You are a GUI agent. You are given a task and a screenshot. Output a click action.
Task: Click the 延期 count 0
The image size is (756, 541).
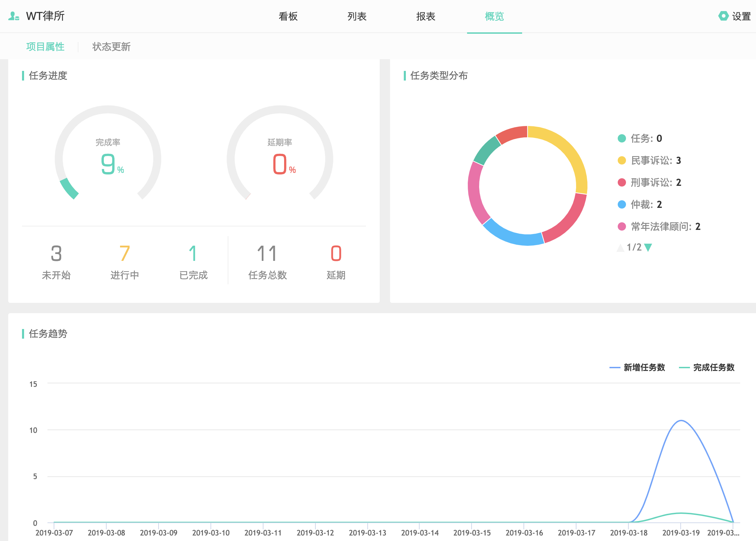(336, 254)
